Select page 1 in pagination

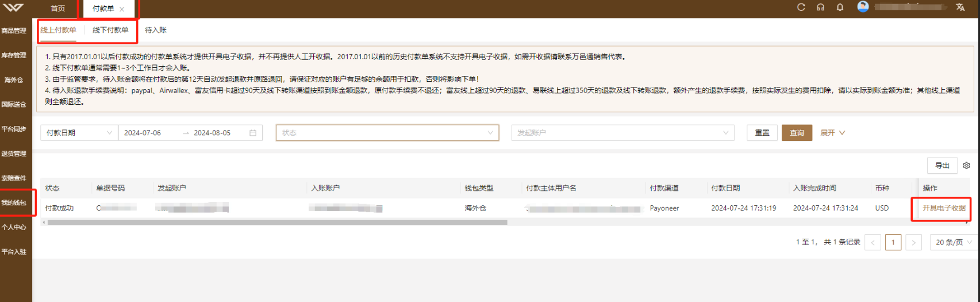point(893,242)
